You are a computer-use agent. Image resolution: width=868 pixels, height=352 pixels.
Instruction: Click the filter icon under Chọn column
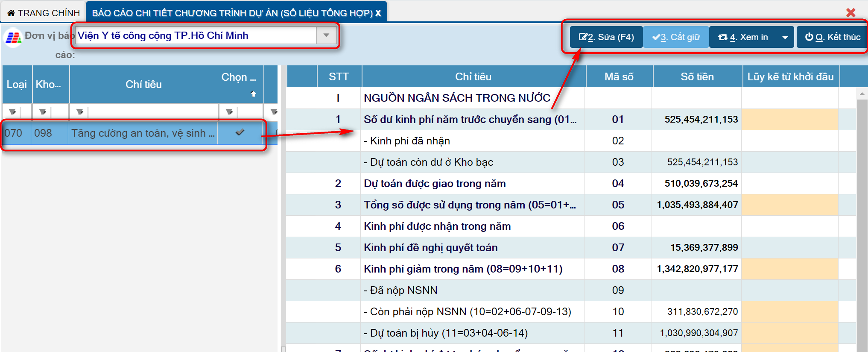[229, 112]
